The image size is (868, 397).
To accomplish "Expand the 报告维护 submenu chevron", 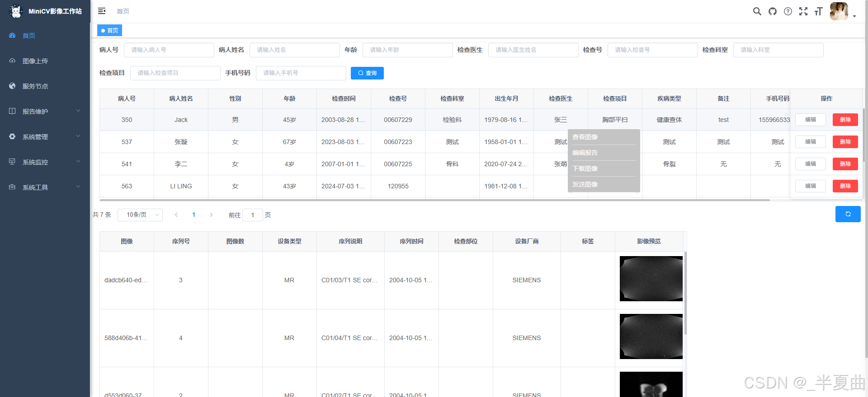I will coord(78,111).
